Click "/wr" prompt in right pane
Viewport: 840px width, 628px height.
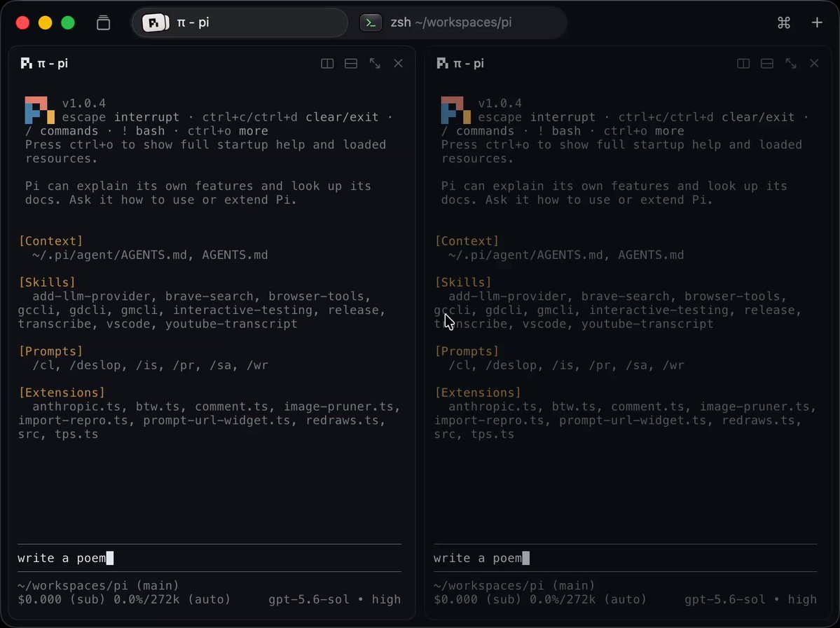point(673,365)
